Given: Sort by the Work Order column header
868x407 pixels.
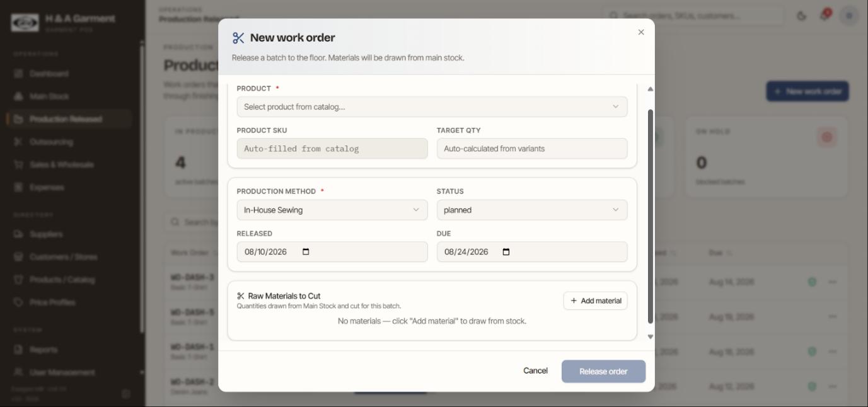Looking at the screenshot, I should [194, 253].
